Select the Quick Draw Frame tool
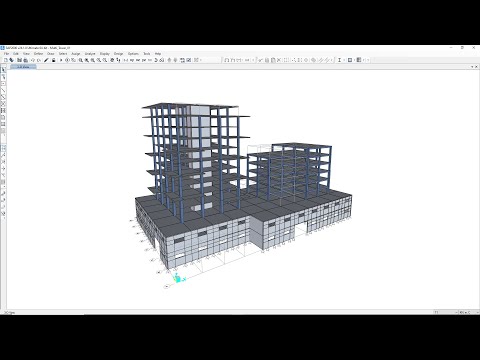This screenshot has height=360, width=480. click(x=3, y=97)
